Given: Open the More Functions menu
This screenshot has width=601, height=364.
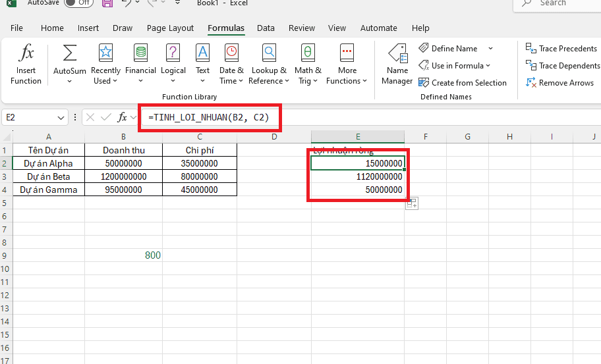Looking at the screenshot, I should [347, 64].
